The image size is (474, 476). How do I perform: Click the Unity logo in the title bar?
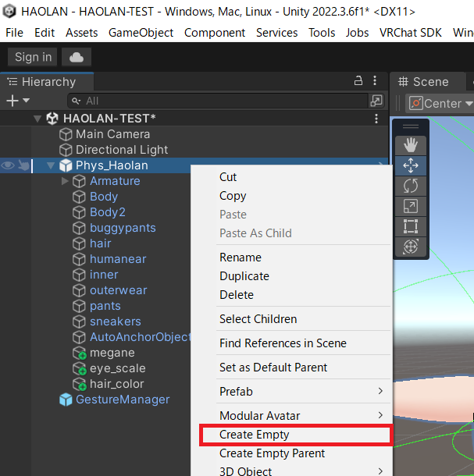pos(9,12)
